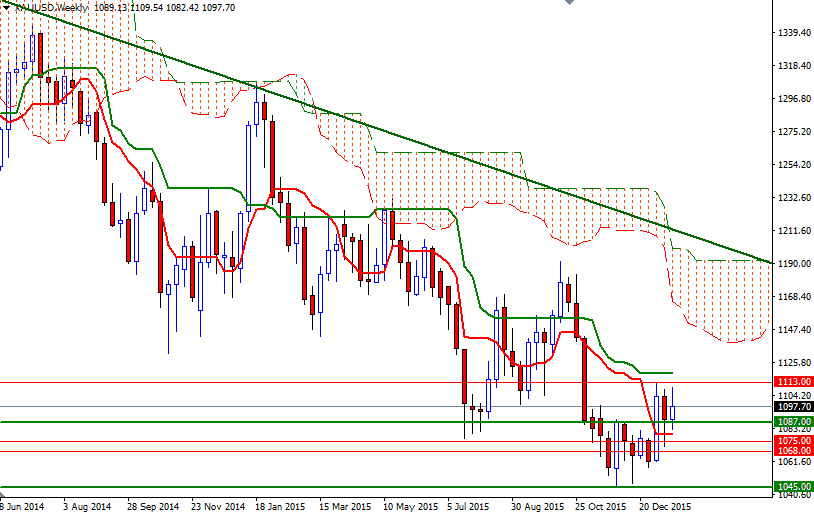Click the 1318.40 price scale value
This screenshot has width=814, height=516.
[794, 65]
